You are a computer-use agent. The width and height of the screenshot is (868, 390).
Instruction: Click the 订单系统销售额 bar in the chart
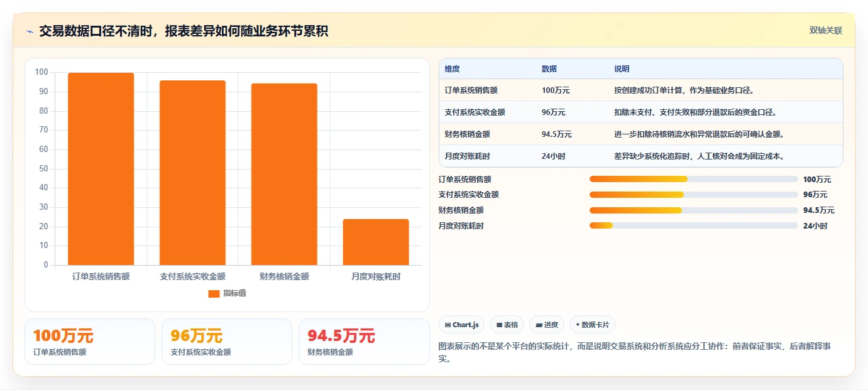point(101,169)
